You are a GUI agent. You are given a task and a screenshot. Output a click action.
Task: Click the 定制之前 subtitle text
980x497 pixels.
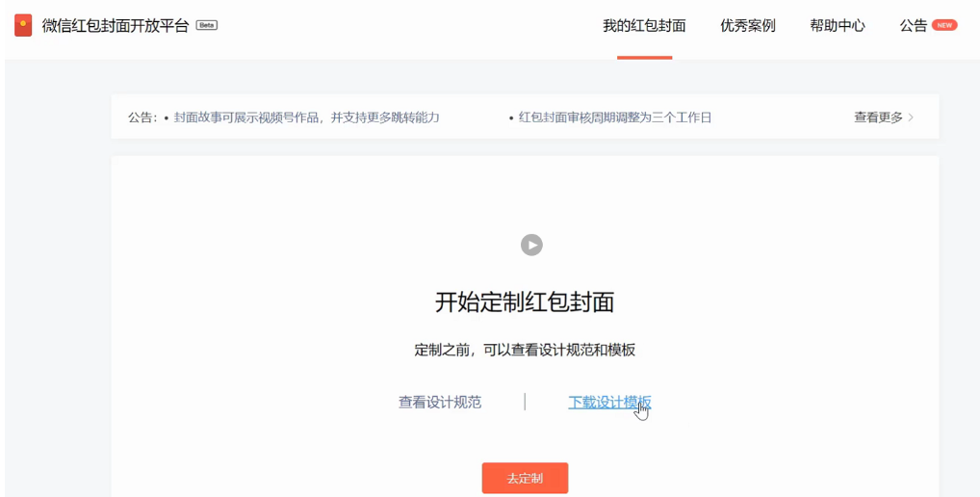pyautogui.click(x=525, y=351)
